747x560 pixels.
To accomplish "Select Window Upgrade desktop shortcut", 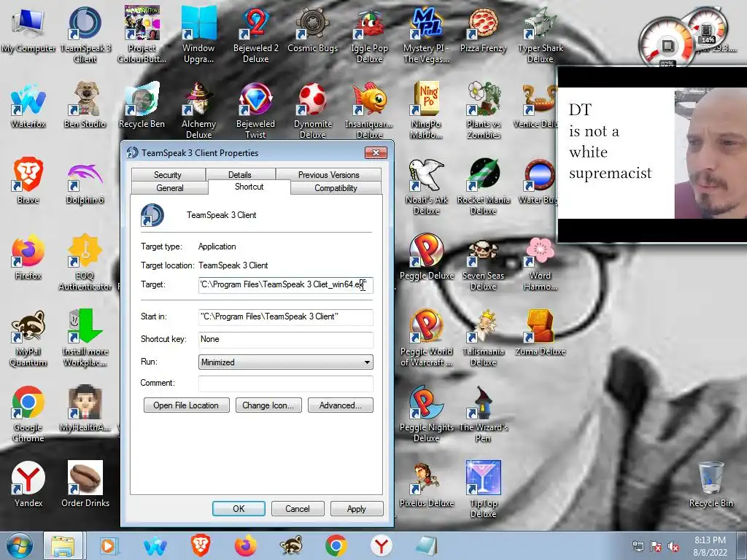I will (x=198, y=34).
